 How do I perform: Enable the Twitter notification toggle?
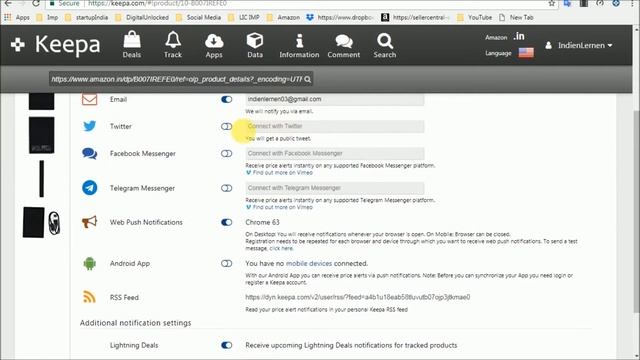[227, 127]
